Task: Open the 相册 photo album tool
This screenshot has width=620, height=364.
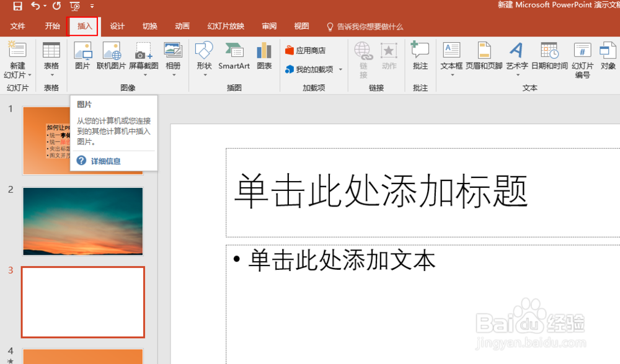Action: (173, 60)
